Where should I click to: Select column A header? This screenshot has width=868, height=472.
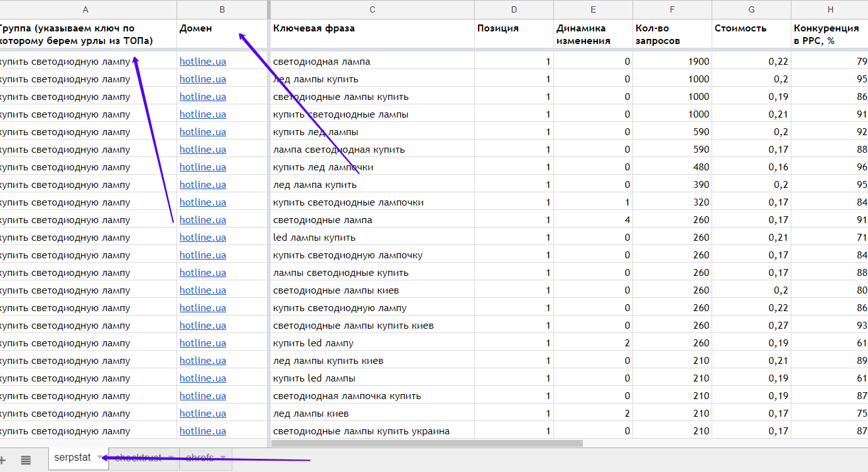(x=85, y=9)
